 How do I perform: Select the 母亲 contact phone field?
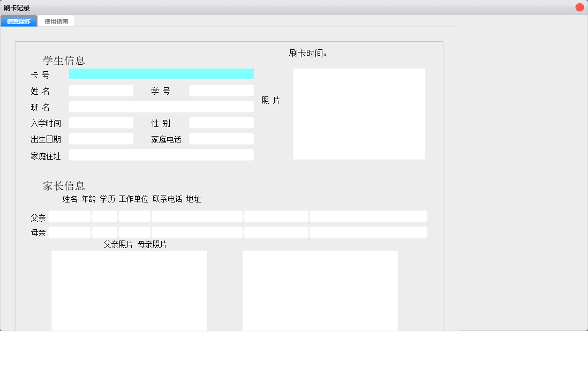pos(276,232)
